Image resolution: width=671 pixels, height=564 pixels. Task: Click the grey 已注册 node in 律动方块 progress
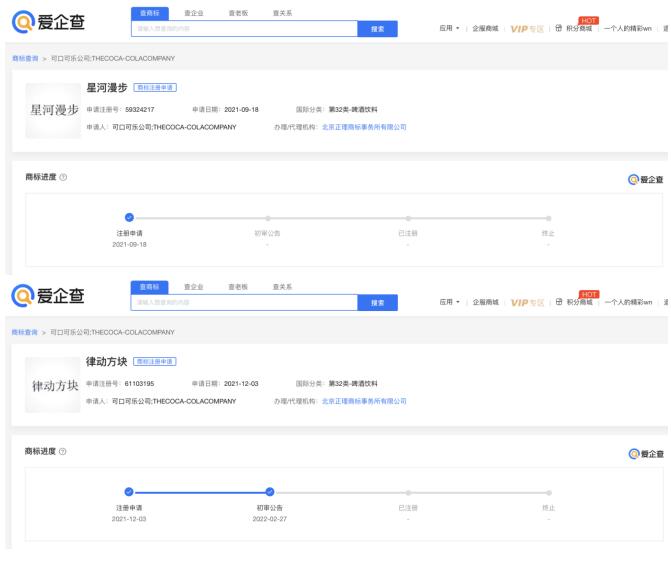click(x=408, y=493)
